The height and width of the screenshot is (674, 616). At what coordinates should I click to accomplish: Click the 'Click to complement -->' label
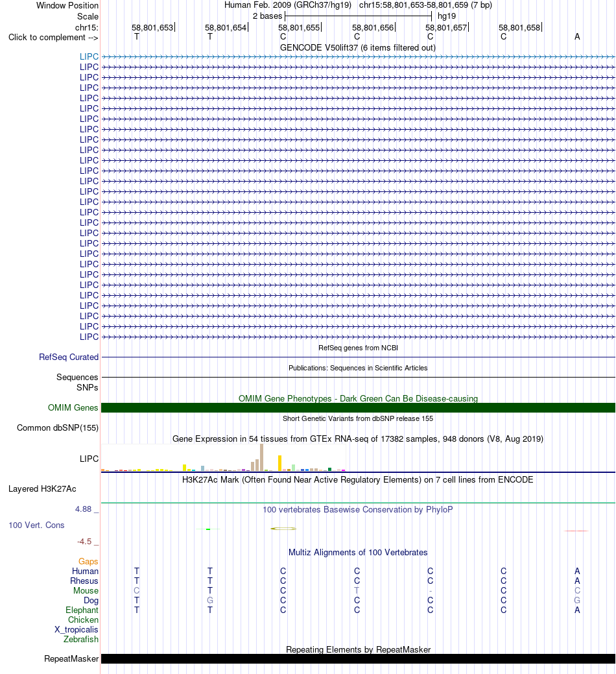coord(53,38)
